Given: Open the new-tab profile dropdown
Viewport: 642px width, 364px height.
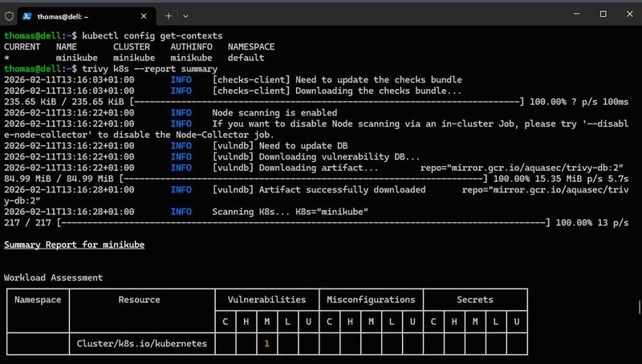Looking at the screenshot, I should pos(185,16).
